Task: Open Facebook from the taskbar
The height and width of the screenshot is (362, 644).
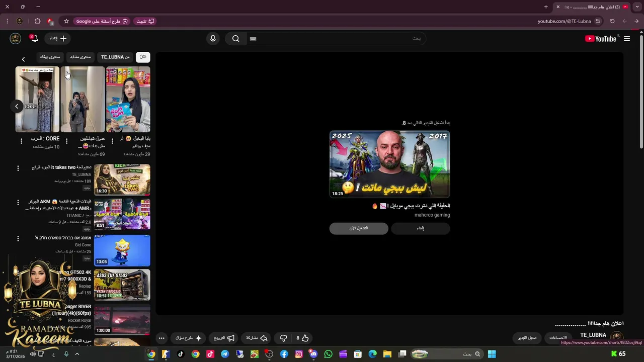Action: (x=284, y=354)
